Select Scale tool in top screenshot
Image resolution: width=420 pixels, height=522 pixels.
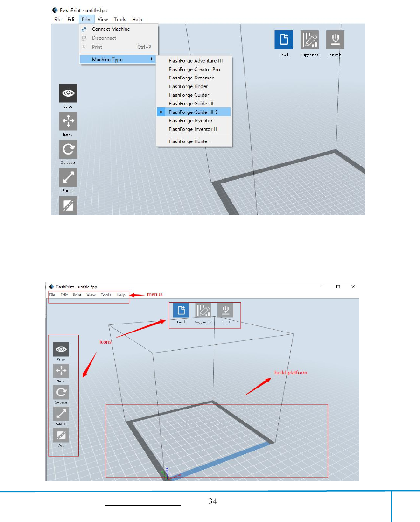click(x=68, y=177)
